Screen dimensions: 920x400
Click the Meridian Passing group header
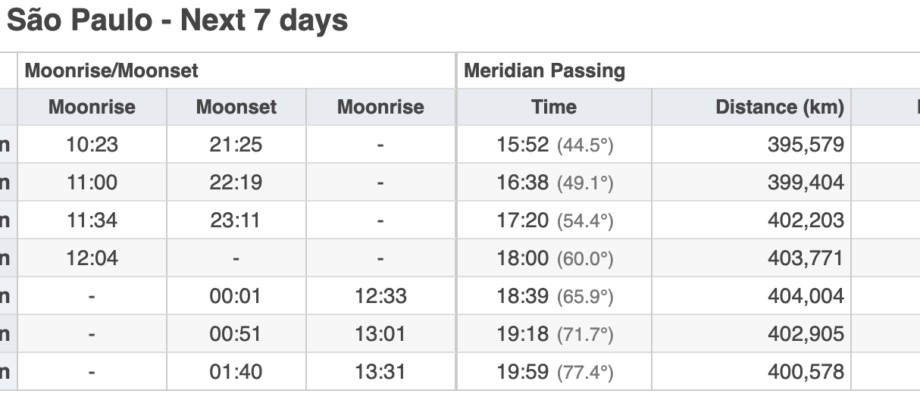click(688, 70)
